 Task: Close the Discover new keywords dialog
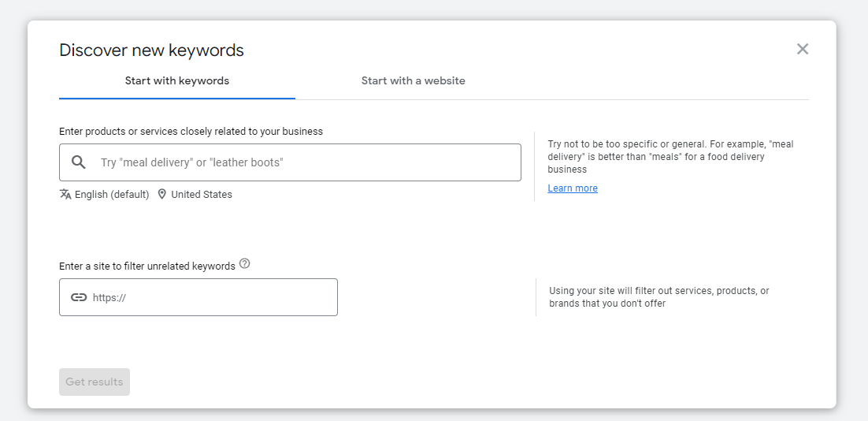tap(803, 49)
